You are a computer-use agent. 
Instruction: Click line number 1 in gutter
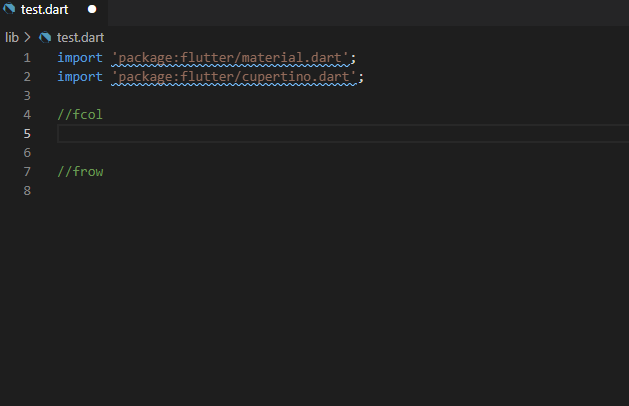[x=27, y=58]
